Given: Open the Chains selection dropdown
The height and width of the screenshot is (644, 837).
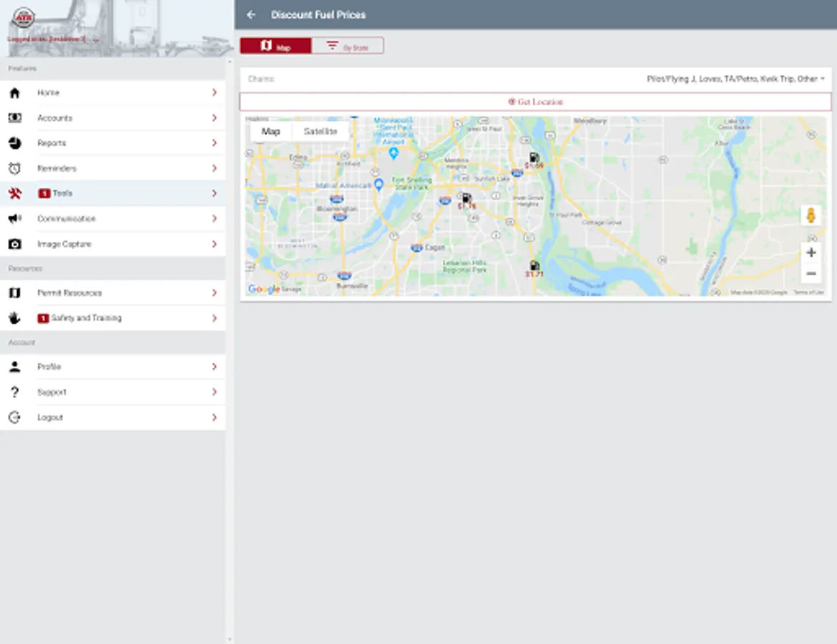Looking at the screenshot, I should (735, 79).
